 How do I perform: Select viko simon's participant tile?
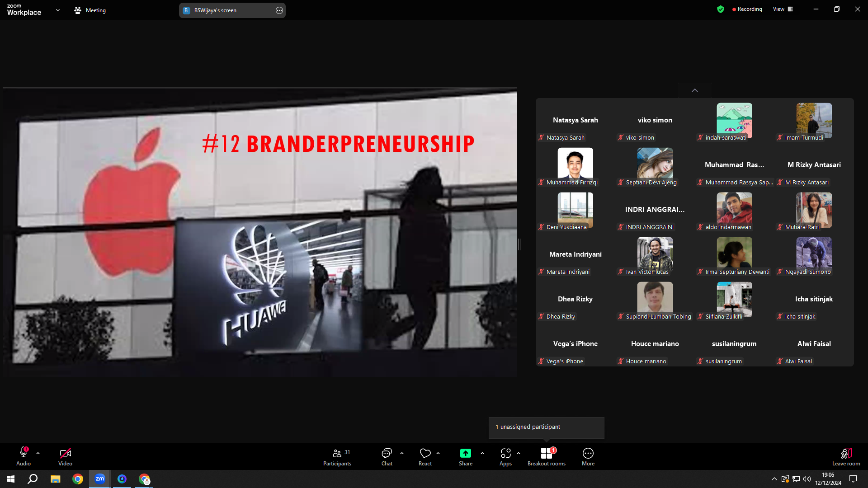[x=655, y=120]
